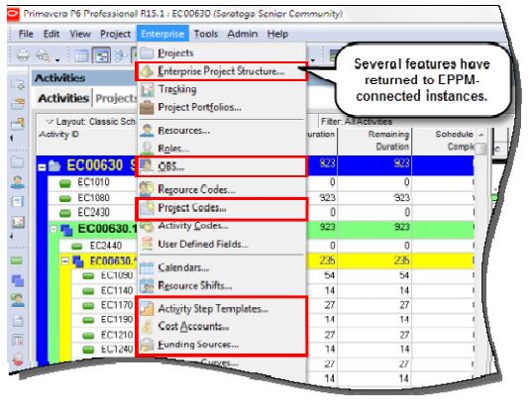
Task: Click the vertical scrollbar up arrow
Action: (481, 135)
